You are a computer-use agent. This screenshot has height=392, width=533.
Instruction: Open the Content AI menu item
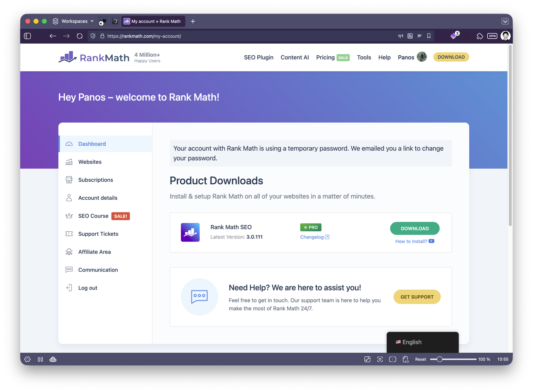coord(294,57)
